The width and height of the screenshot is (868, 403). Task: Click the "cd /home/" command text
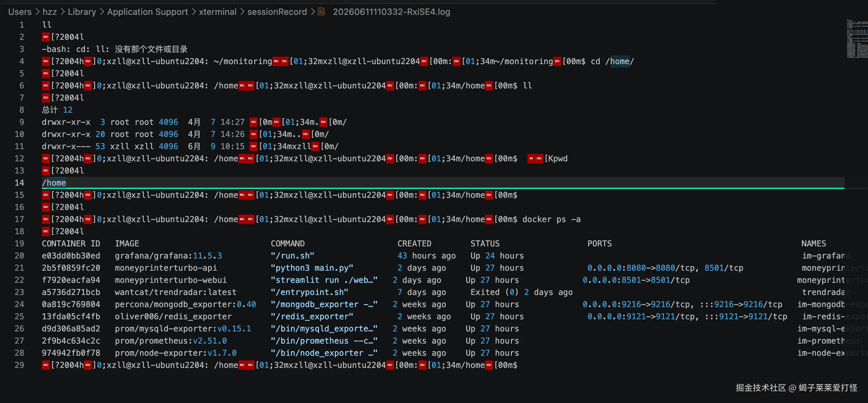612,61
